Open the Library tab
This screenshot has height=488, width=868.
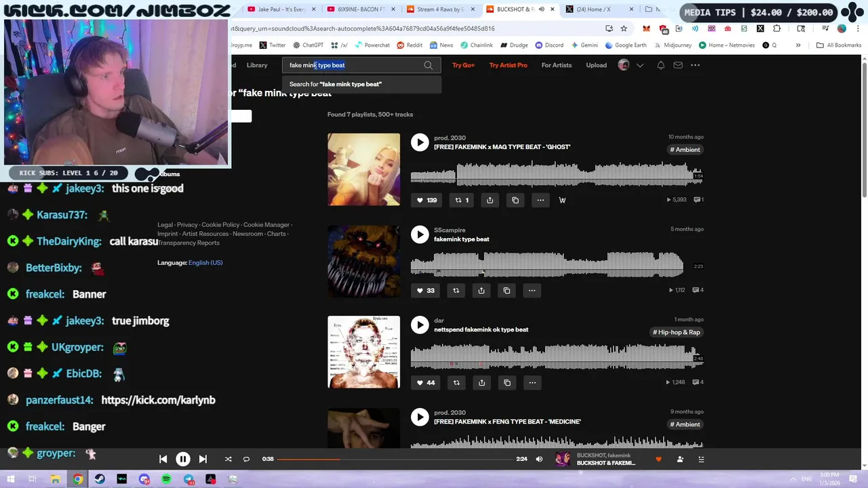[x=256, y=65]
